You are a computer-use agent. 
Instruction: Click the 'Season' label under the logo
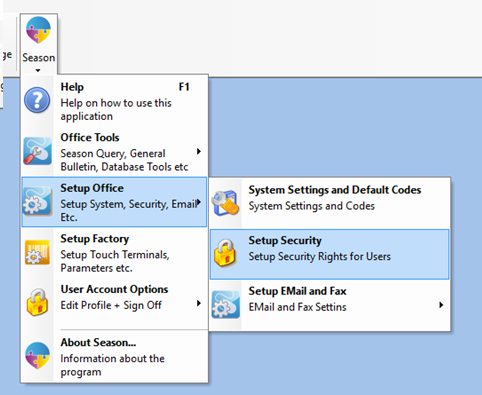39,58
